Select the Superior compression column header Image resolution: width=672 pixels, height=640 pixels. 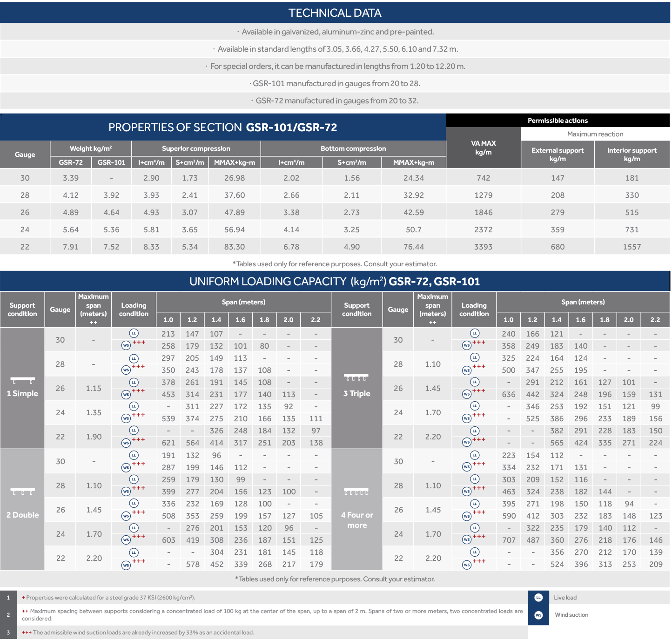(x=196, y=148)
